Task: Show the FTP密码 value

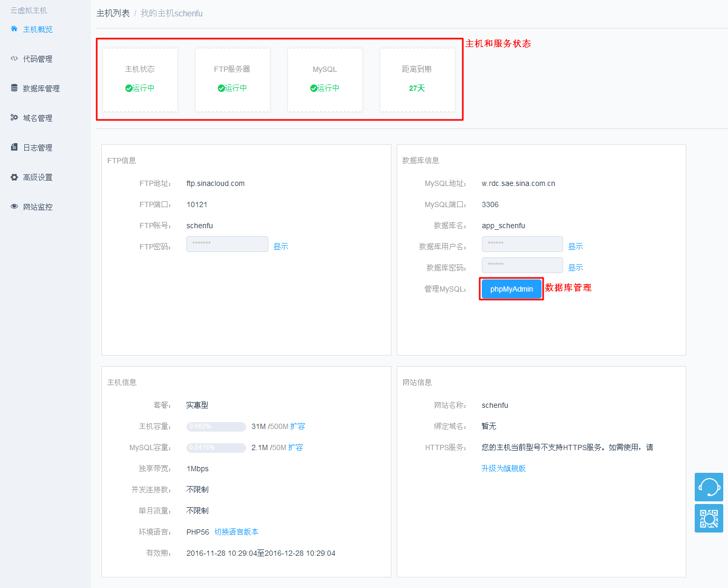Action: coord(281,246)
